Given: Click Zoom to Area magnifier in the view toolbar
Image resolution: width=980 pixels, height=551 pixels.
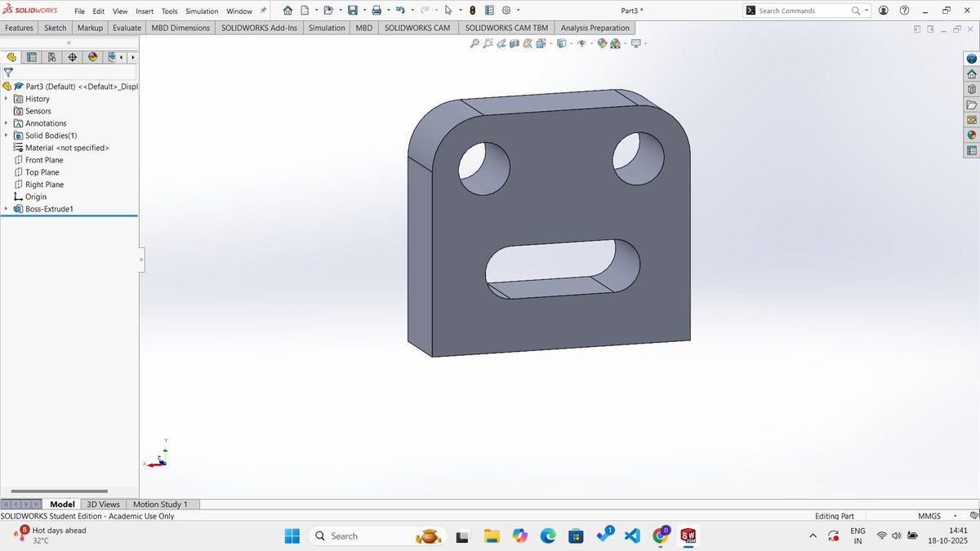Looking at the screenshot, I should coord(488,43).
